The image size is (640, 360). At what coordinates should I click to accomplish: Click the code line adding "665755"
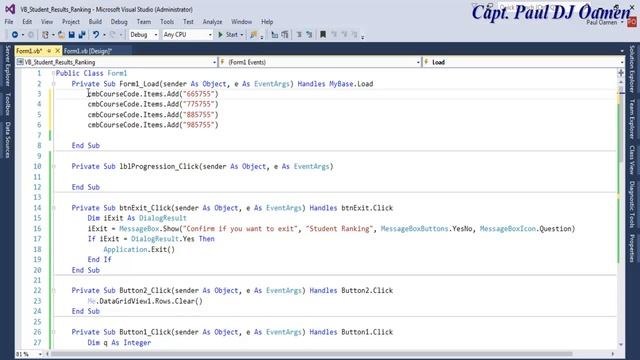coord(153,94)
